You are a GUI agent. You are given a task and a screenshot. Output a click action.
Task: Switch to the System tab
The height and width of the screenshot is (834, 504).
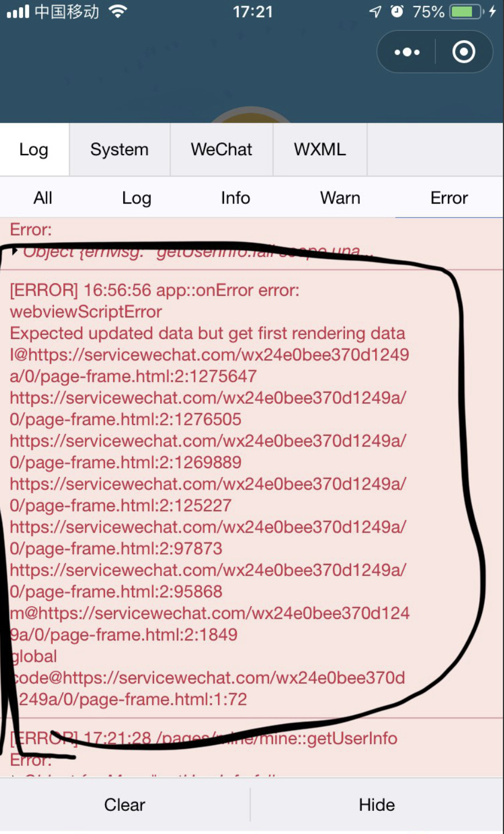tap(119, 150)
